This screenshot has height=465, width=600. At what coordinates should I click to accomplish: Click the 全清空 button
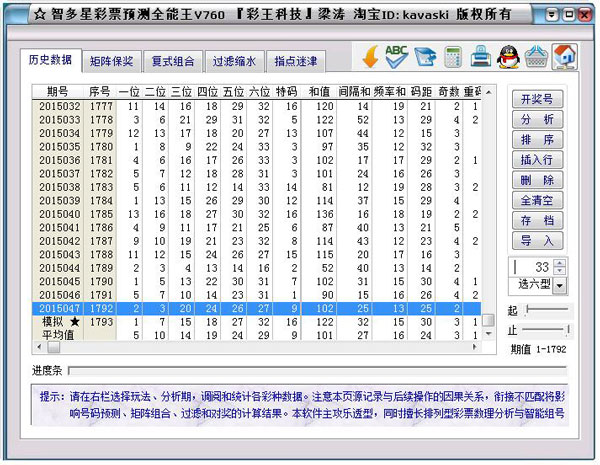[537, 200]
